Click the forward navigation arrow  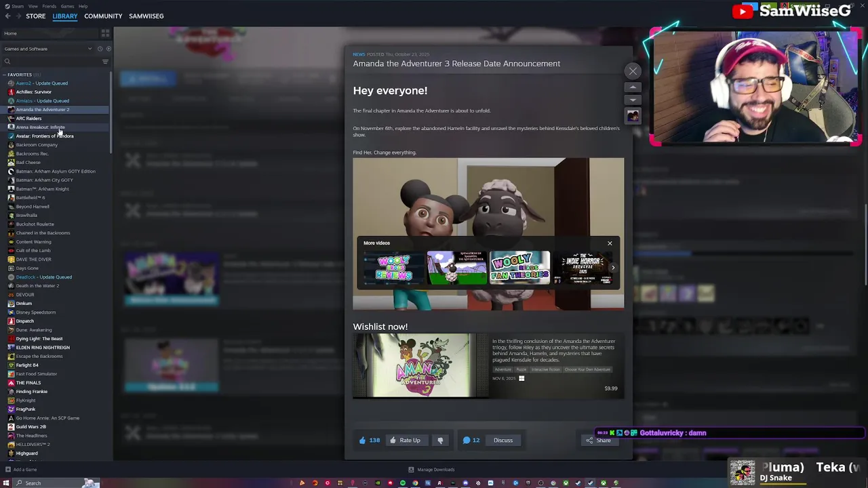(x=18, y=16)
